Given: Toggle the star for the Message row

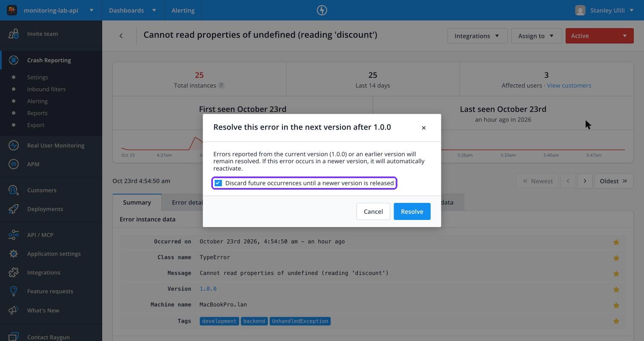Looking at the screenshot, I should (616, 274).
